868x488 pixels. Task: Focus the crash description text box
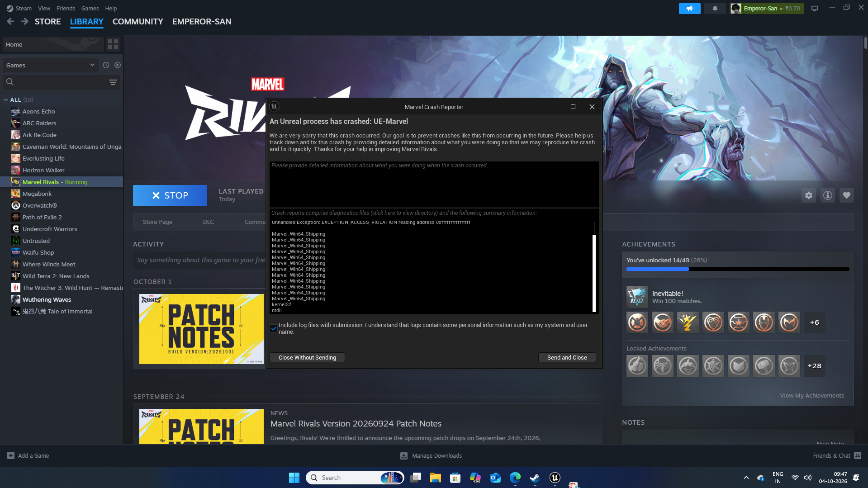point(434,184)
